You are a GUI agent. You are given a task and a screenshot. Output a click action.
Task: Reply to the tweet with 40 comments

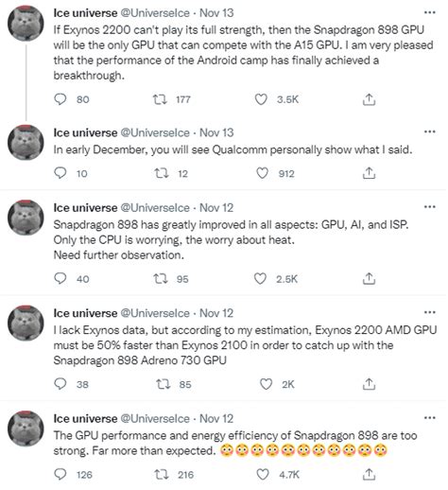coord(60,279)
